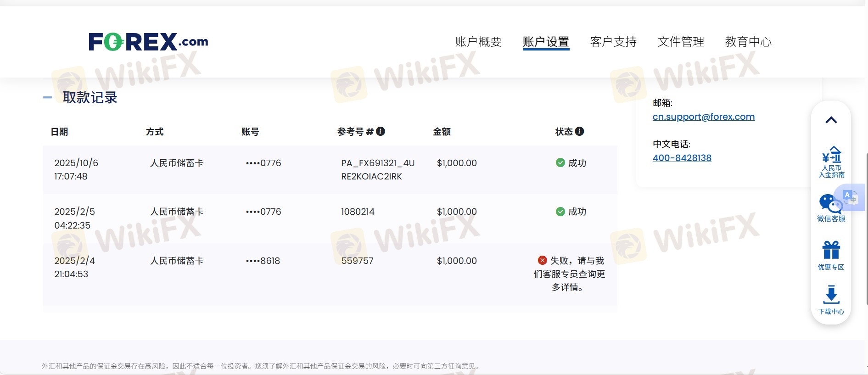Image resolution: width=868 pixels, height=375 pixels.
Task: Click the page vertical scrollbar
Action: coord(866,228)
